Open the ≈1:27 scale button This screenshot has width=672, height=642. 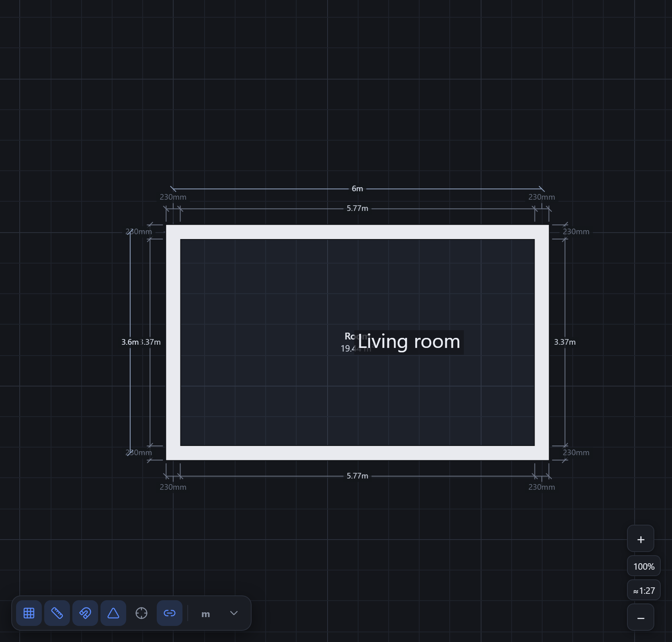coord(644,590)
